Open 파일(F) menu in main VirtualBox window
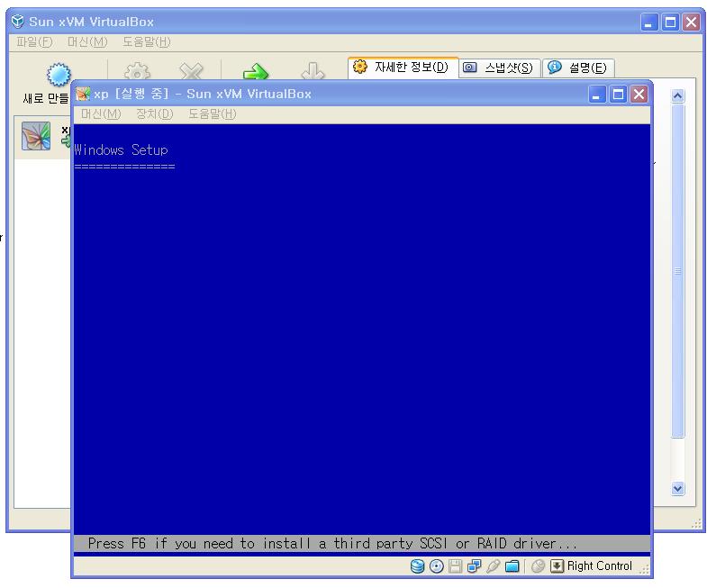Screen dimensions: 716x588 (34, 42)
